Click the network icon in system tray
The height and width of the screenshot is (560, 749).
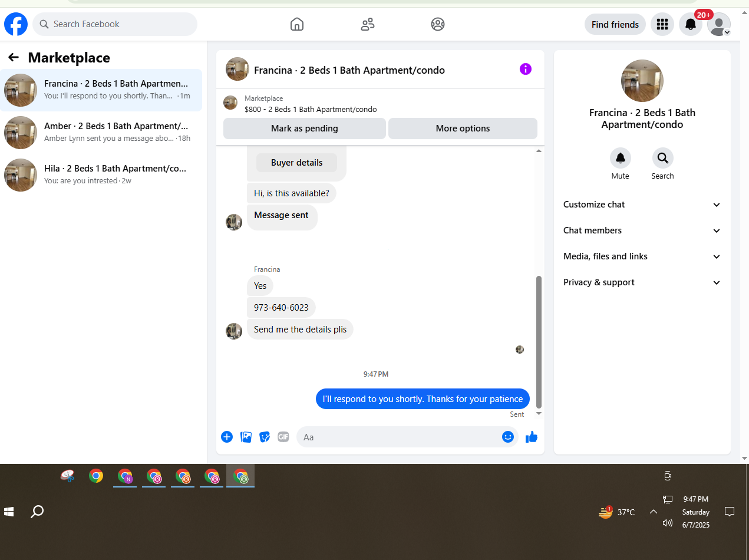pyautogui.click(x=668, y=499)
